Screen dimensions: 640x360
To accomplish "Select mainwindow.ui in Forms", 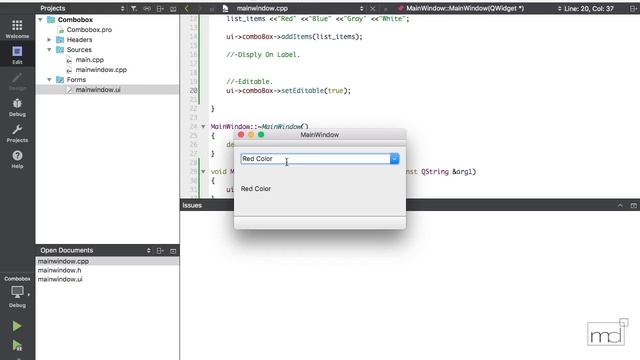I will (x=98, y=90).
